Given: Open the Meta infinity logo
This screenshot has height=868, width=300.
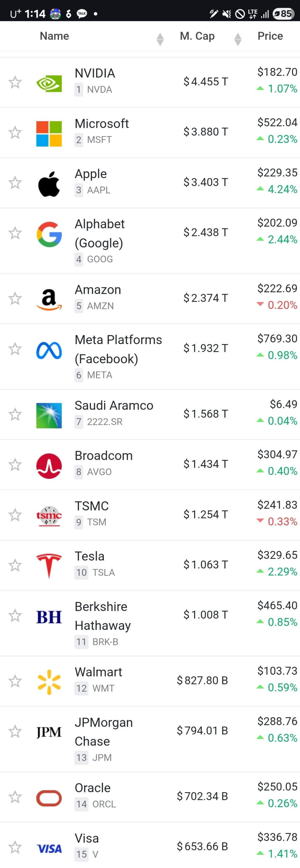Looking at the screenshot, I should (49, 350).
